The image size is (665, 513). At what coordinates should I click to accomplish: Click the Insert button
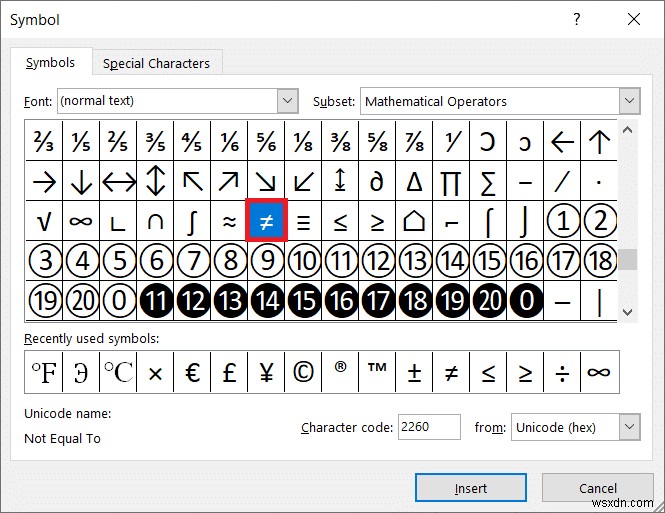[x=471, y=488]
